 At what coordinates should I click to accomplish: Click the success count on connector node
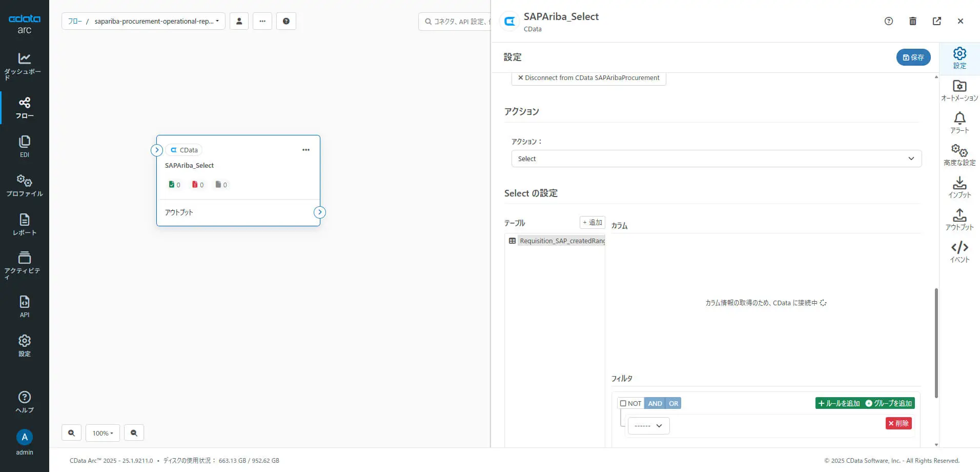(175, 185)
